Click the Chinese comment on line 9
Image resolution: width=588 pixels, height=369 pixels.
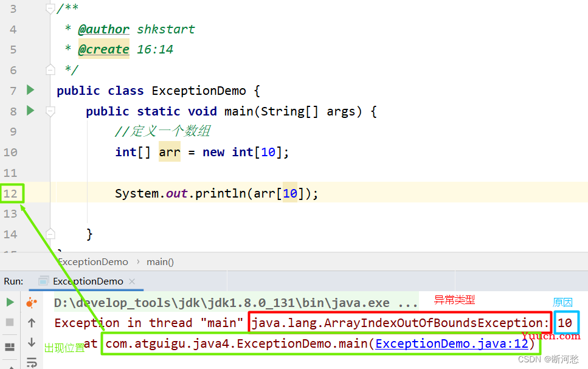[x=162, y=131]
